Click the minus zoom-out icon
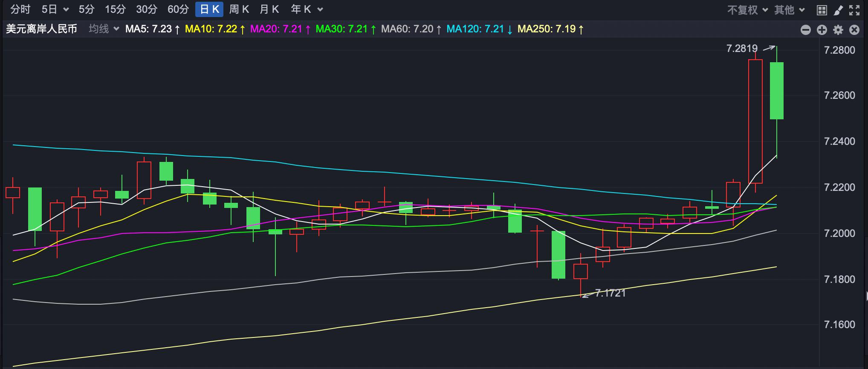This screenshot has width=868, height=369. (806, 29)
